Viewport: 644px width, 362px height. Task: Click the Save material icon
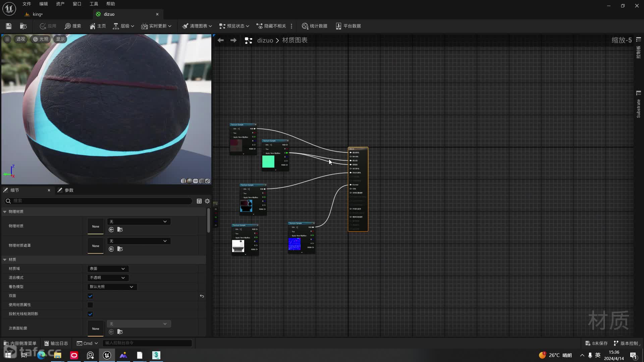click(x=9, y=26)
